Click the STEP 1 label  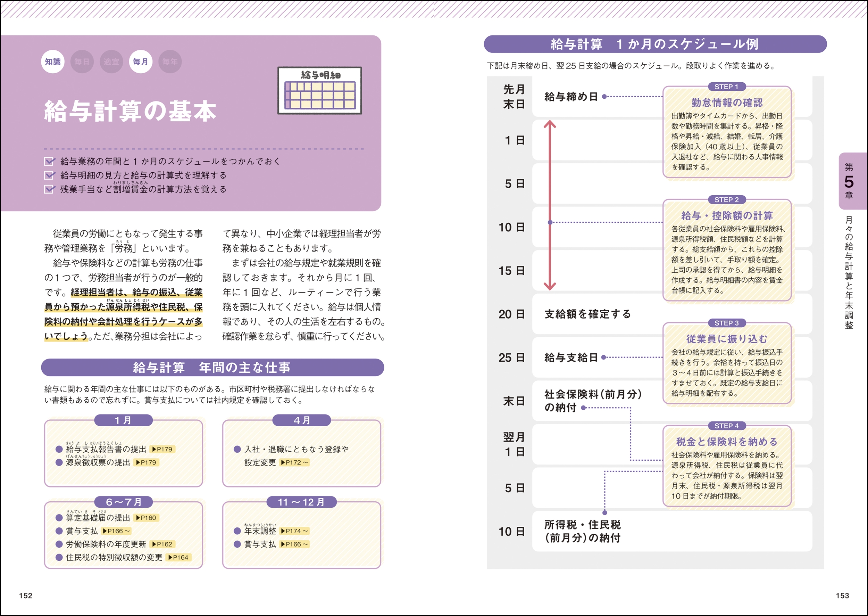(727, 87)
